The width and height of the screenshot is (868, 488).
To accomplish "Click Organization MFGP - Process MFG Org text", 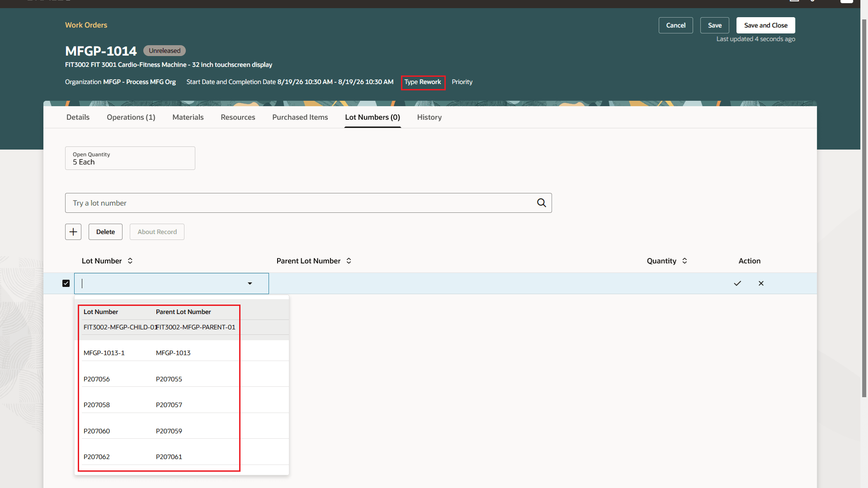I will pyautogui.click(x=120, y=82).
